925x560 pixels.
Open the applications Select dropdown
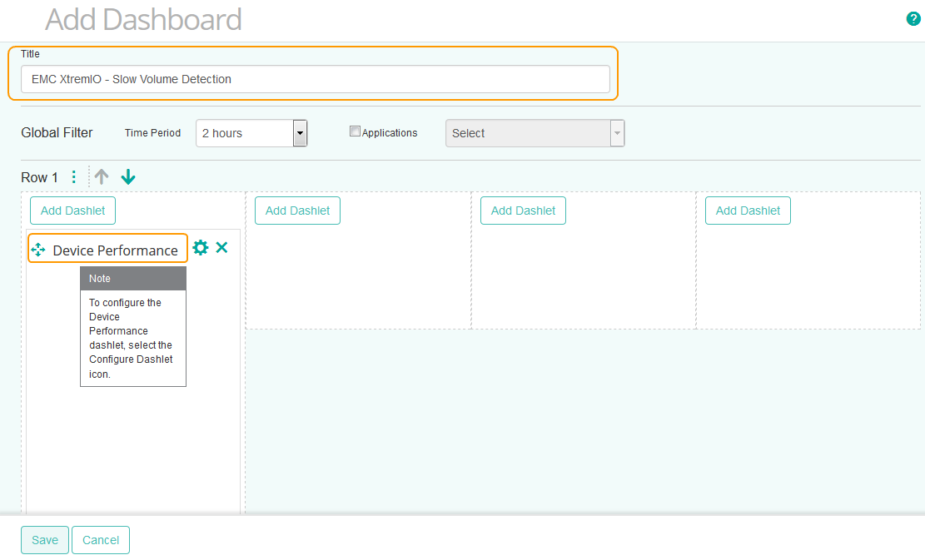pos(529,133)
